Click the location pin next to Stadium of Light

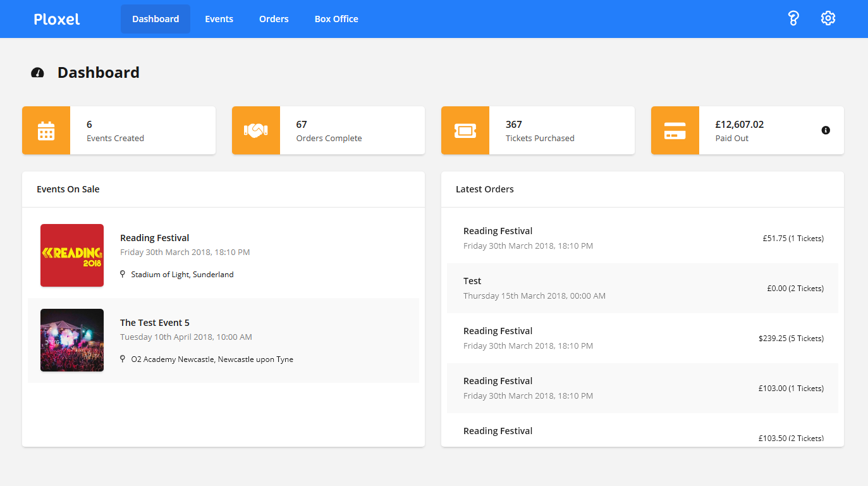[x=123, y=274]
